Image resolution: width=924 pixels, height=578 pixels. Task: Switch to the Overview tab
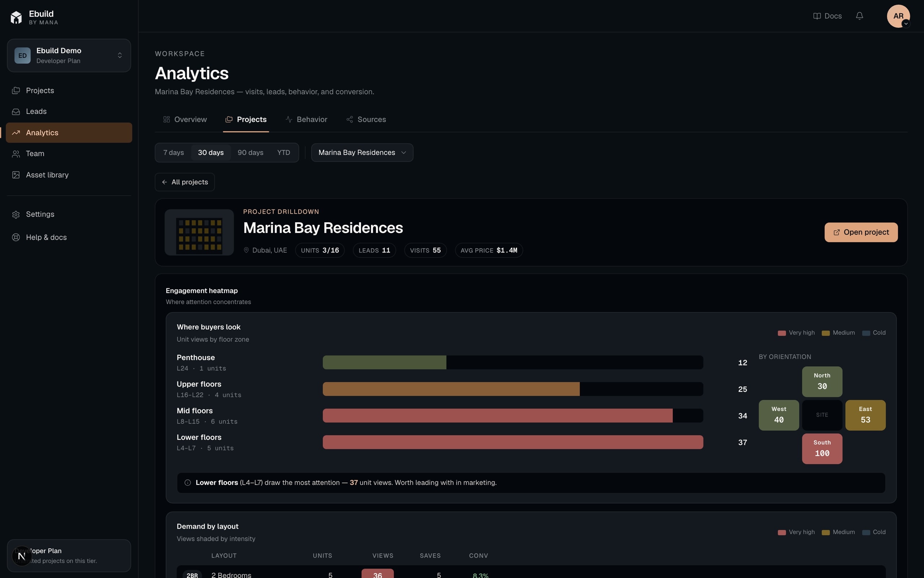(x=185, y=119)
